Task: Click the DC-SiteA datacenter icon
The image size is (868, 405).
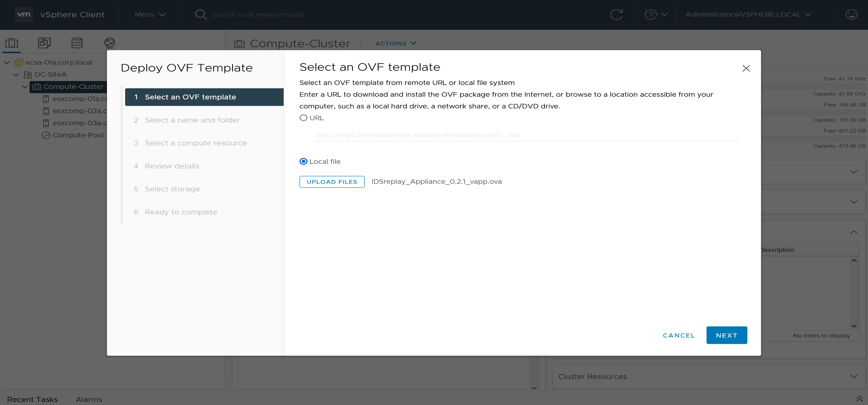Action: point(28,75)
